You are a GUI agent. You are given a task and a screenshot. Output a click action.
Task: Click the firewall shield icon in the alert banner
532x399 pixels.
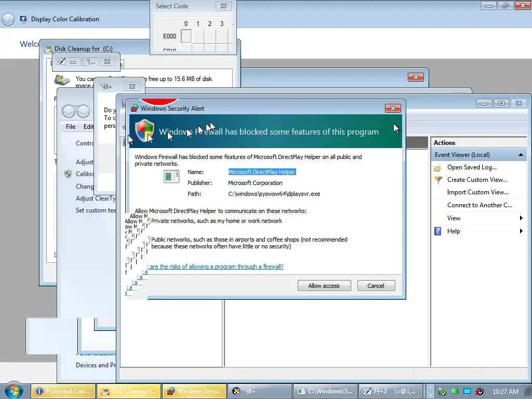click(144, 130)
